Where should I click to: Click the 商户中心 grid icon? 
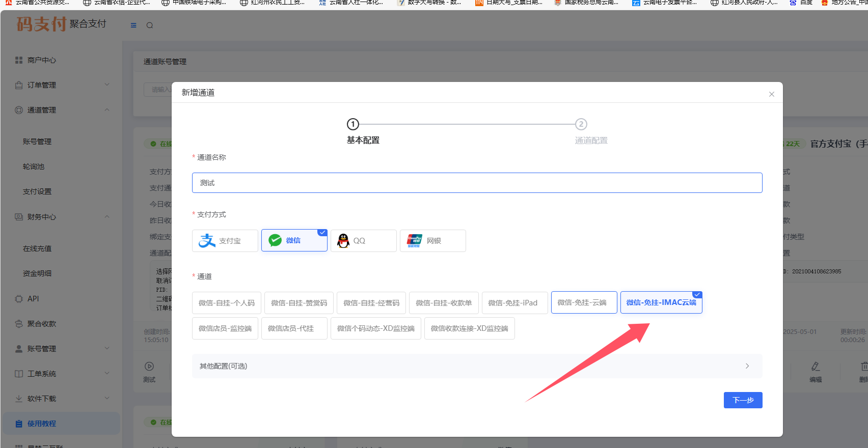(19, 60)
